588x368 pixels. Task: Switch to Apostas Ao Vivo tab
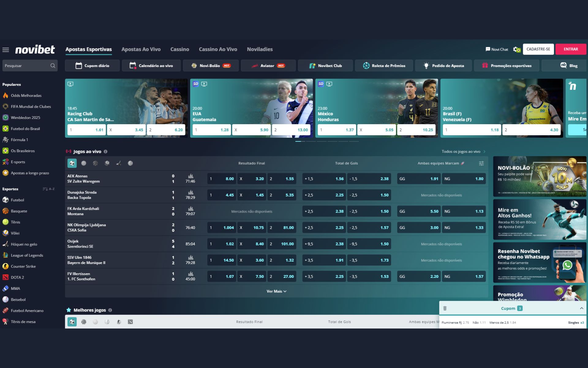pyautogui.click(x=141, y=49)
